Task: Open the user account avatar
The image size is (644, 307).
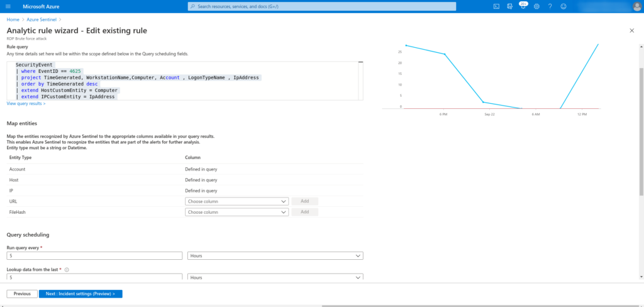Action: [x=636, y=6]
